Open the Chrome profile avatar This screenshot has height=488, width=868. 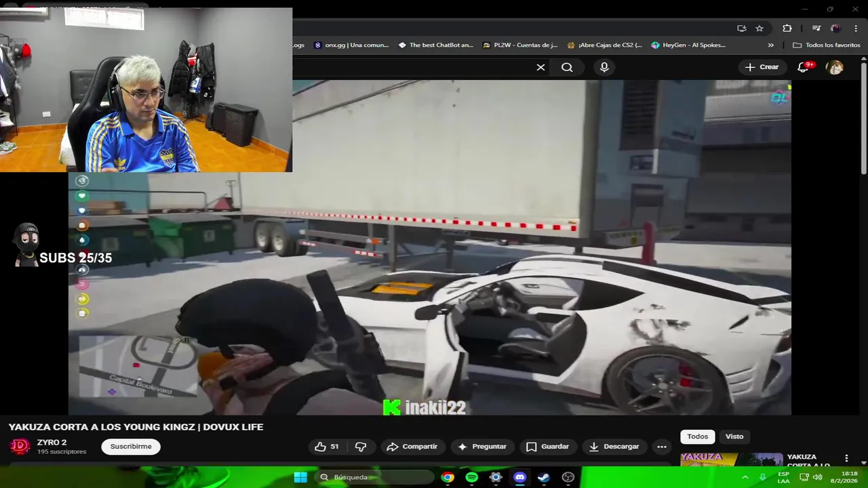[x=835, y=28]
